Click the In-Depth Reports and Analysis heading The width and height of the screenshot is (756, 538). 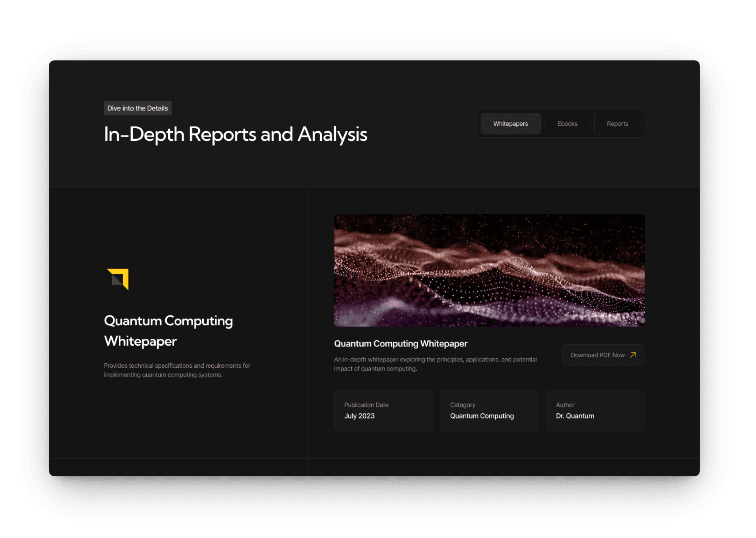(x=236, y=134)
